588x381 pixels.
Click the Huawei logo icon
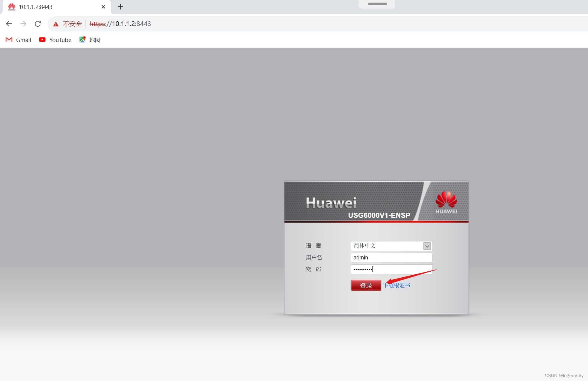pos(446,201)
